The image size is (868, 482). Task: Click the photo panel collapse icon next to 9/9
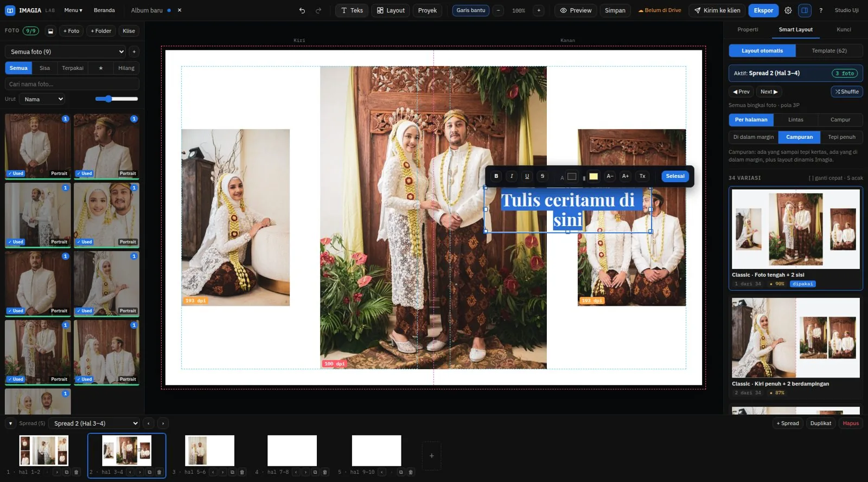pyautogui.click(x=50, y=31)
